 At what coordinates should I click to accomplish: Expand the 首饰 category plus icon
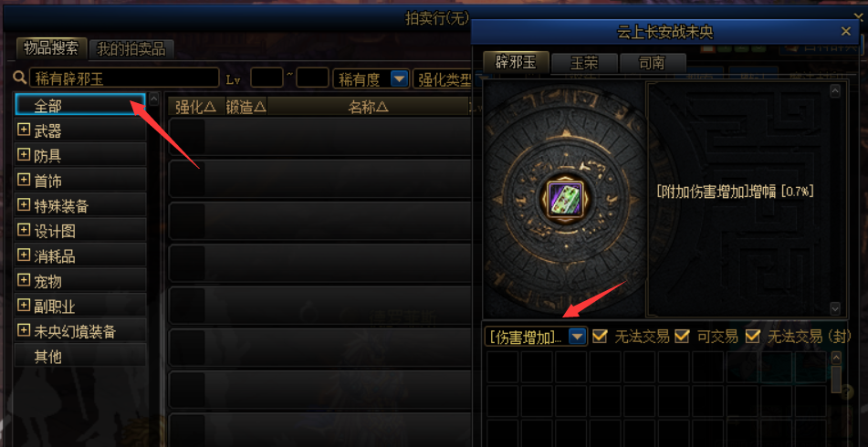[x=23, y=180]
